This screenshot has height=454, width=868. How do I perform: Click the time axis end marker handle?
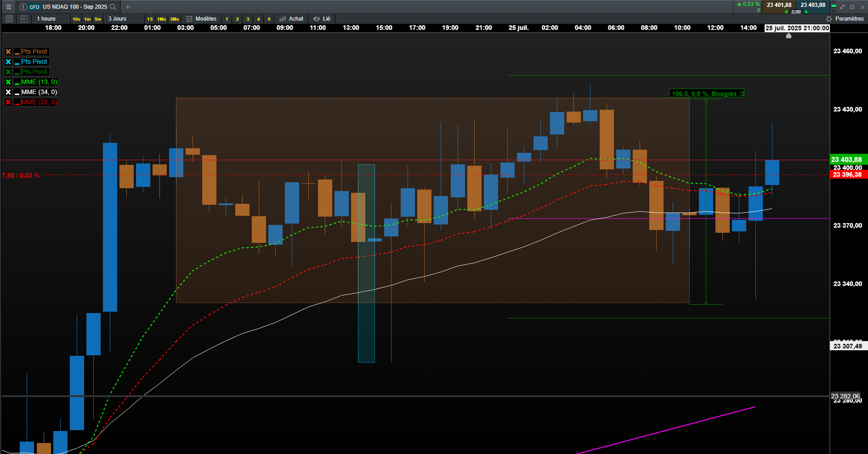(x=789, y=35)
